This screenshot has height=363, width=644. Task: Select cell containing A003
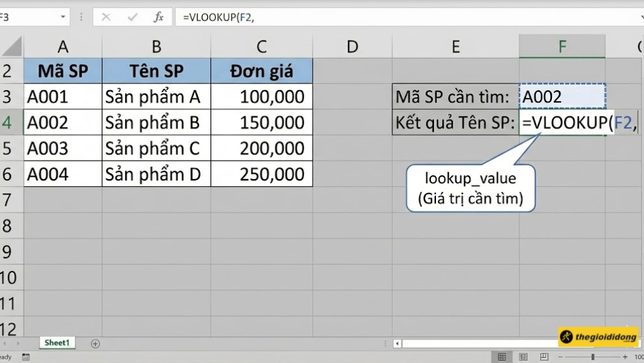coord(63,148)
